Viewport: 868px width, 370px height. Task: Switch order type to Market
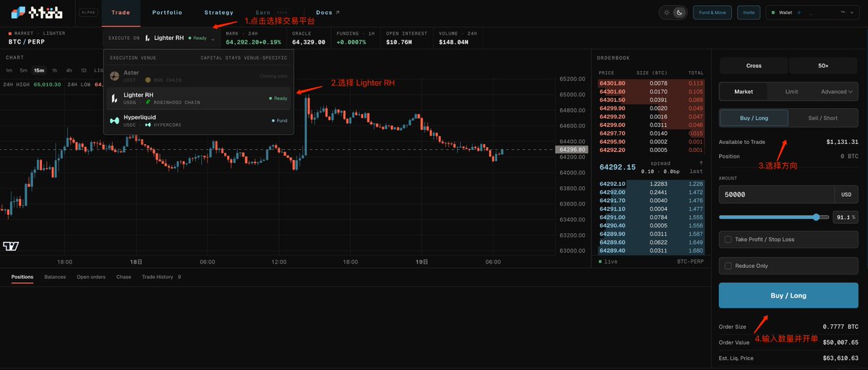click(744, 92)
